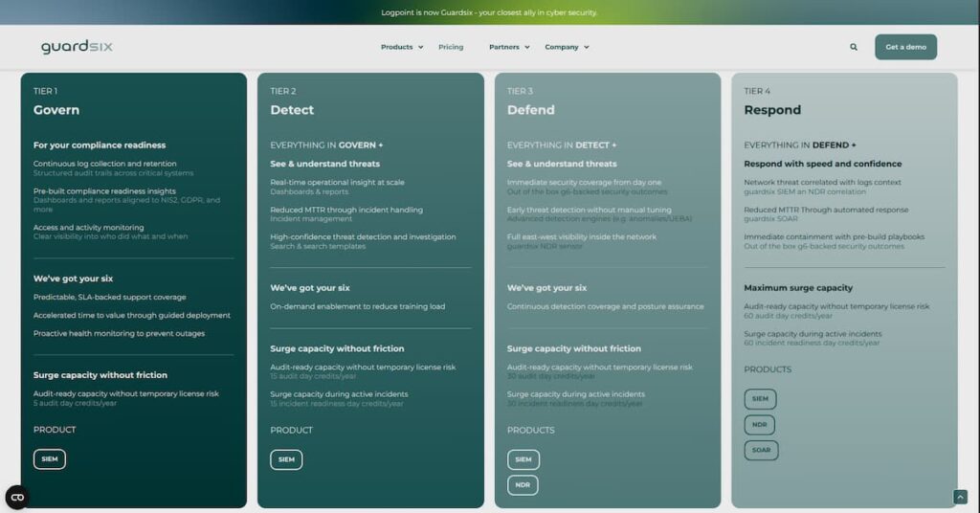980x513 pixels.
Task: Click 'Continuous detection coverage and posture assurance'
Action: click(605, 307)
